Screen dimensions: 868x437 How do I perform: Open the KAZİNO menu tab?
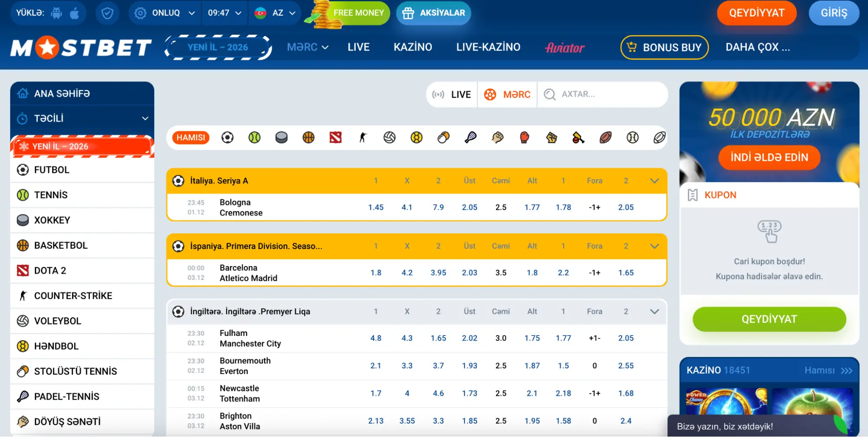pos(413,47)
